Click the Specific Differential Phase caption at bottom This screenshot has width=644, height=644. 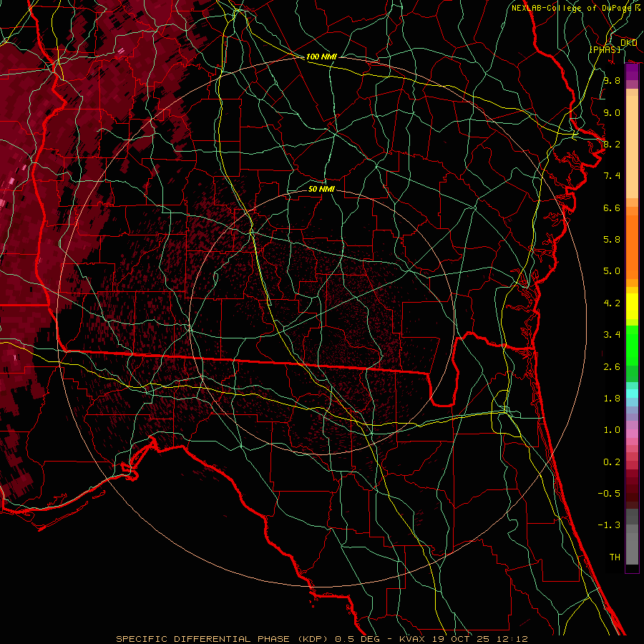click(321, 639)
